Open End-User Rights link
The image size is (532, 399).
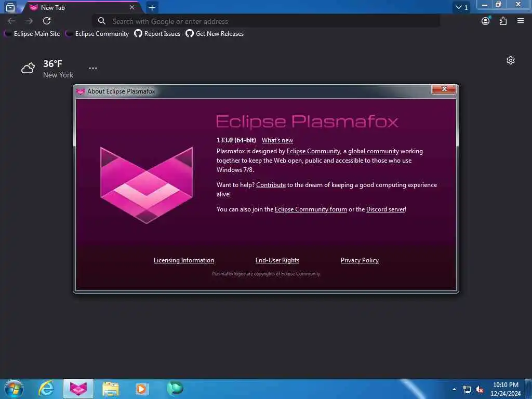(x=277, y=260)
